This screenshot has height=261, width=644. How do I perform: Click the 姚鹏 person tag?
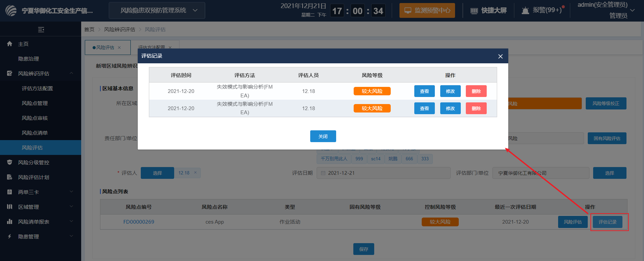tap(393, 159)
